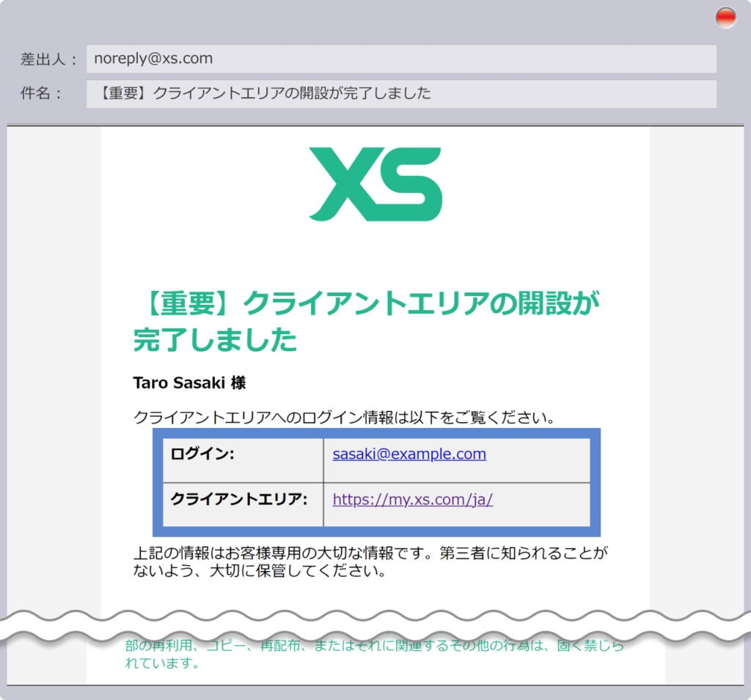Viewport: 751px width, 700px height.
Task: Click the 差出人 label
Action: pos(48,59)
